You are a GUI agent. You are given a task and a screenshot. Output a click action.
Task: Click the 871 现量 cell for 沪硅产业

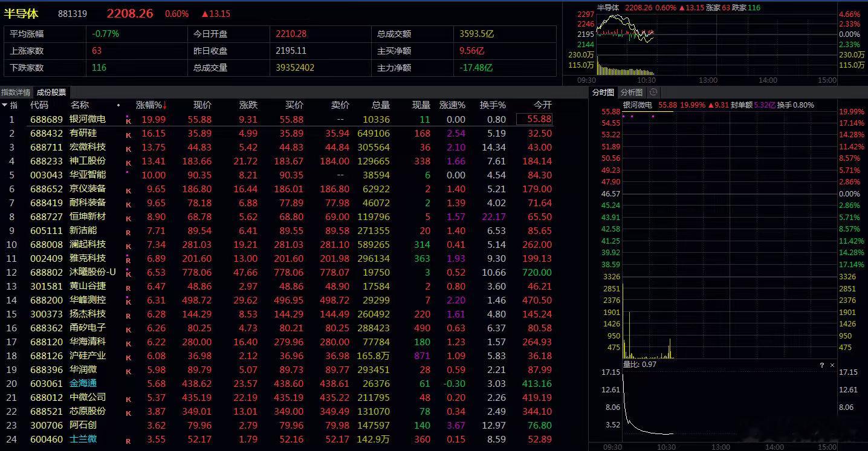(x=422, y=355)
